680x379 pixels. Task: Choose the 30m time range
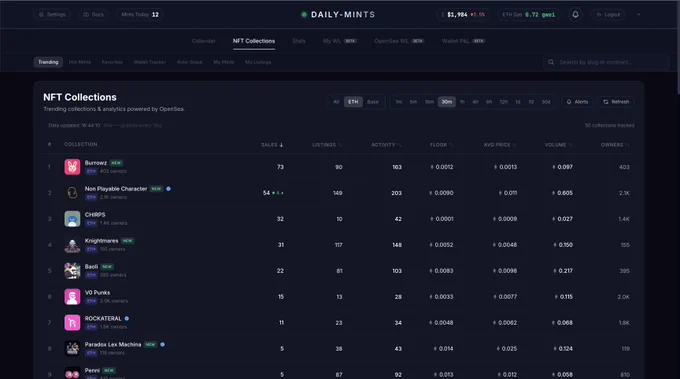point(447,102)
